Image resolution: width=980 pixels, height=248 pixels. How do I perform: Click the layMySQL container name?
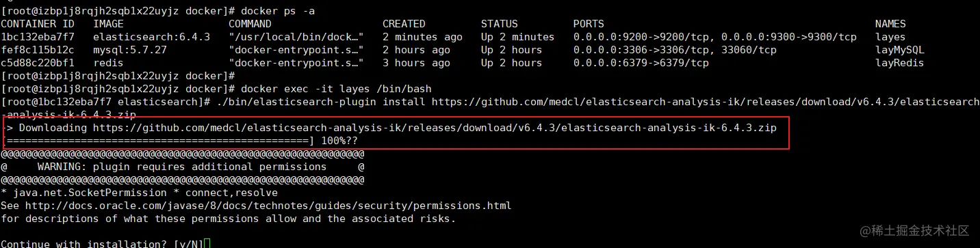coord(899,50)
